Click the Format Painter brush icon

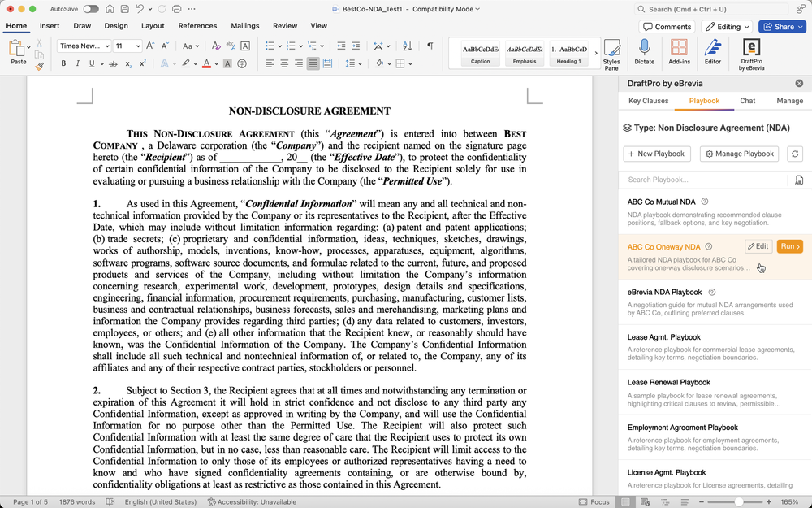[x=39, y=67]
